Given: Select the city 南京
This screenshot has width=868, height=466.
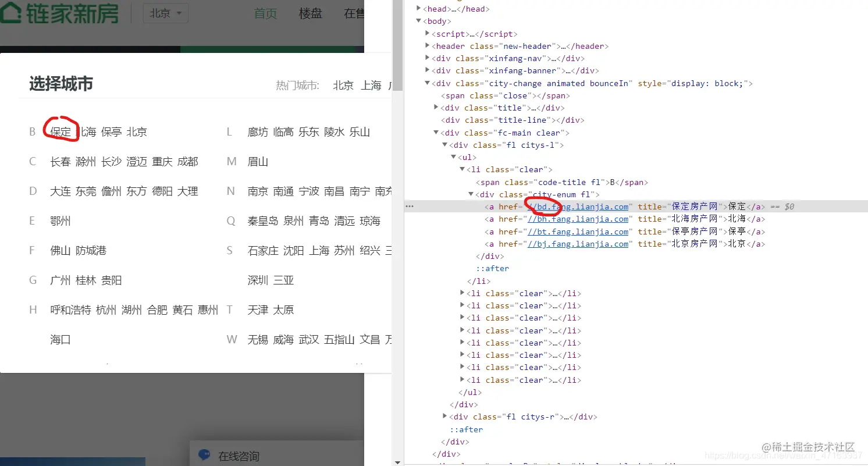Looking at the screenshot, I should [x=258, y=191].
